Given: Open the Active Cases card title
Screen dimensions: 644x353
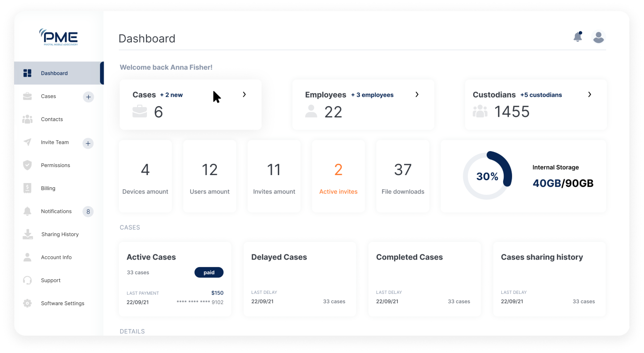Looking at the screenshot, I should point(151,257).
